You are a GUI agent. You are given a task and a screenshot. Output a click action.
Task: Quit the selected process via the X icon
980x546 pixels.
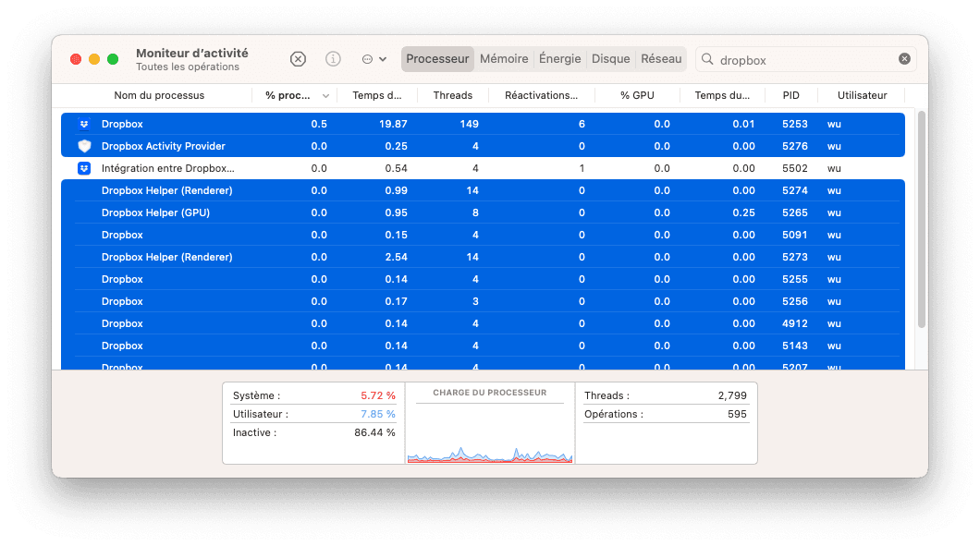298,59
